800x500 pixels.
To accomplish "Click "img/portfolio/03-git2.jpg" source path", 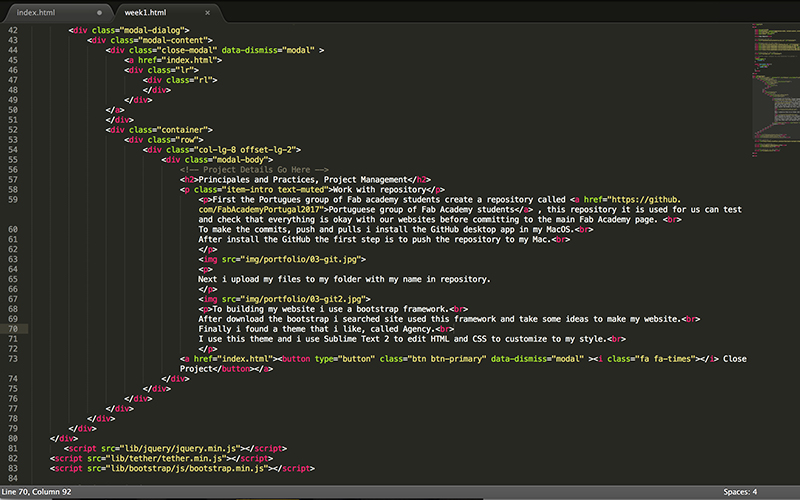I will point(301,299).
